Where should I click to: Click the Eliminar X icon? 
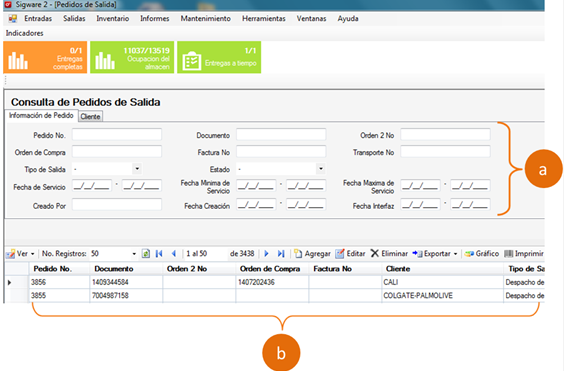[375, 253]
